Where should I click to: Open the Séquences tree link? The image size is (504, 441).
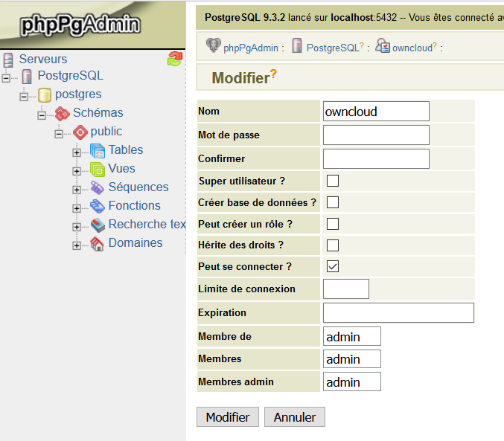tap(138, 187)
